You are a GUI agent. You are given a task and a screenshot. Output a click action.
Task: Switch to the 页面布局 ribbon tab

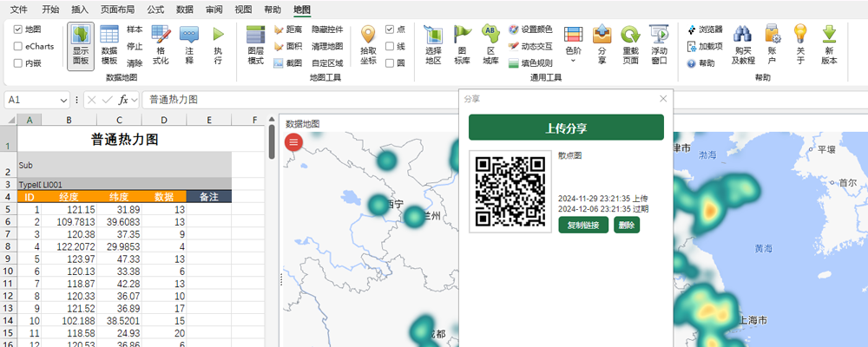pos(117,10)
